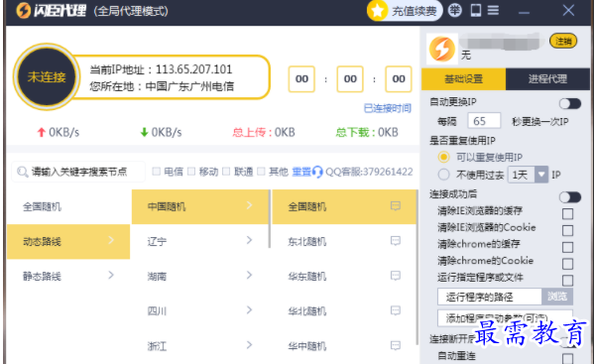Check the 移动 filter checkbox
Image resolution: width=595 pixels, height=364 pixels.
pos(191,172)
